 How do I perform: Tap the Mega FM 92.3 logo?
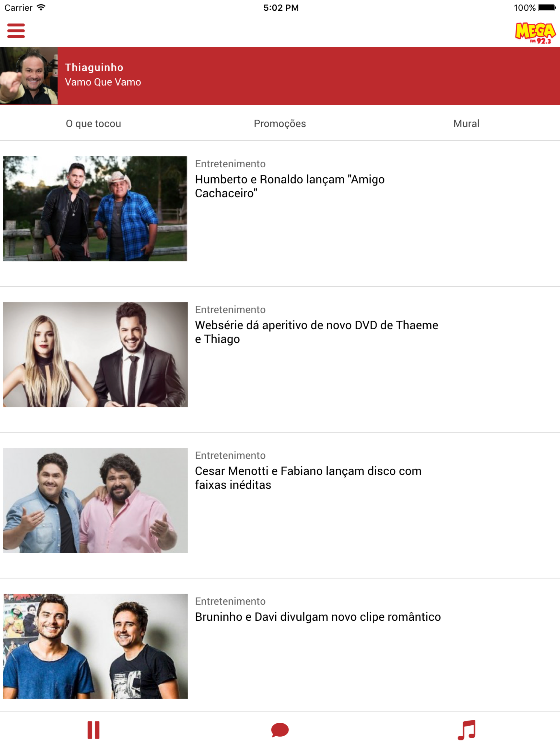[x=535, y=33]
